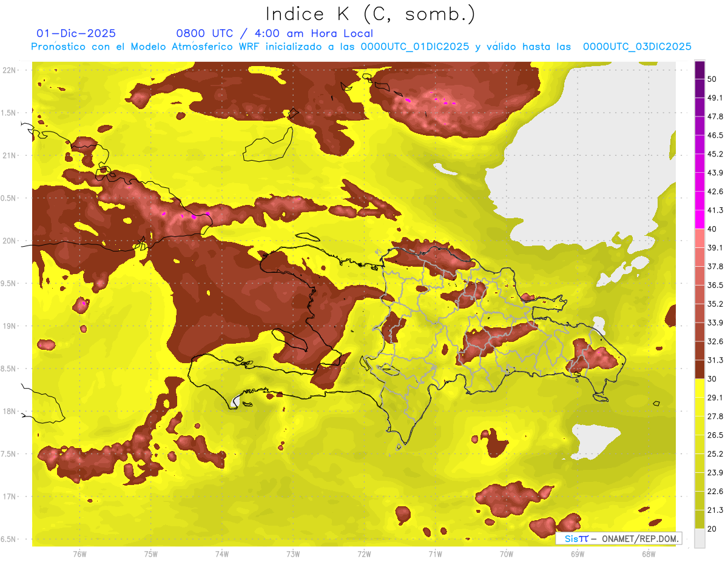The height and width of the screenshot is (562, 728).
Task: Click the "72W" longitude label
Action: pos(365,555)
